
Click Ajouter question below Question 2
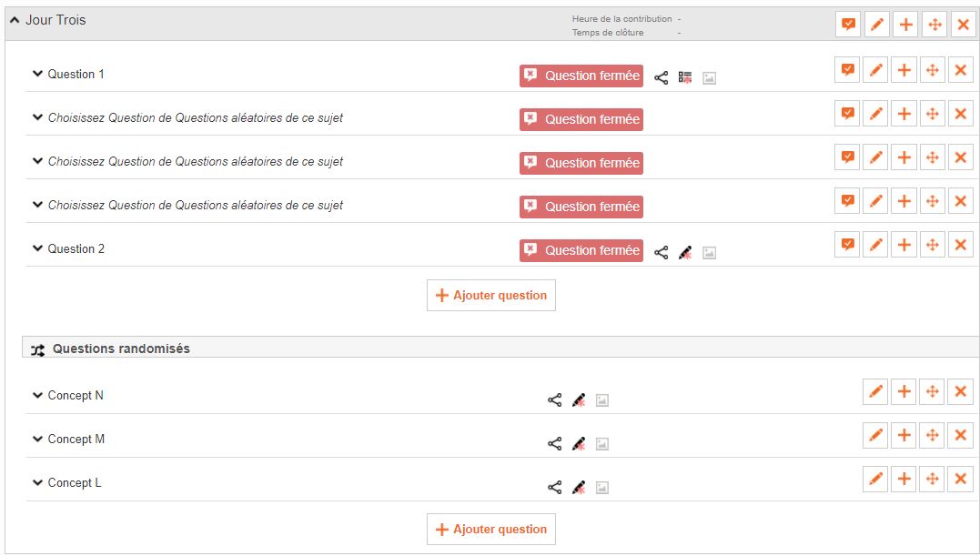[x=491, y=296]
